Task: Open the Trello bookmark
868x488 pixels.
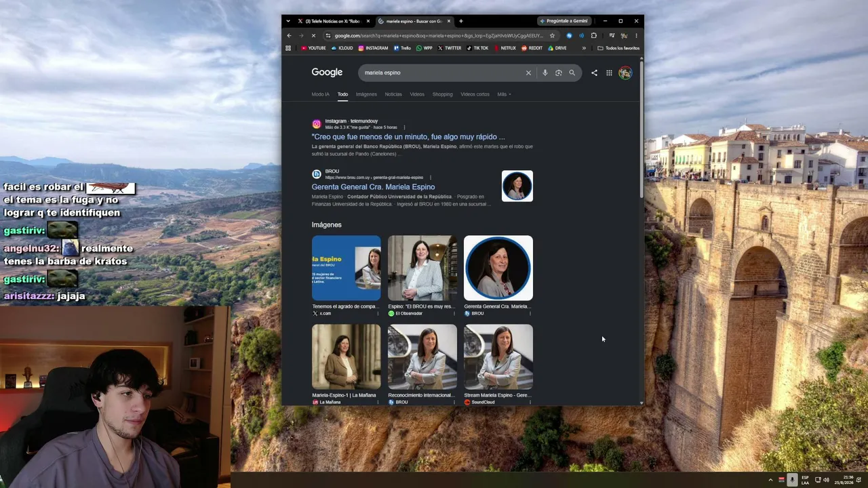Action: [402, 48]
